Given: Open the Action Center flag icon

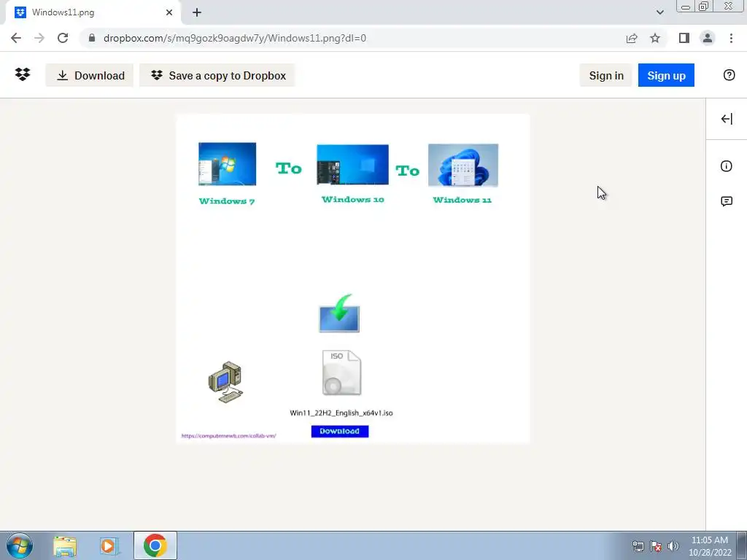Looking at the screenshot, I should tap(656, 546).
